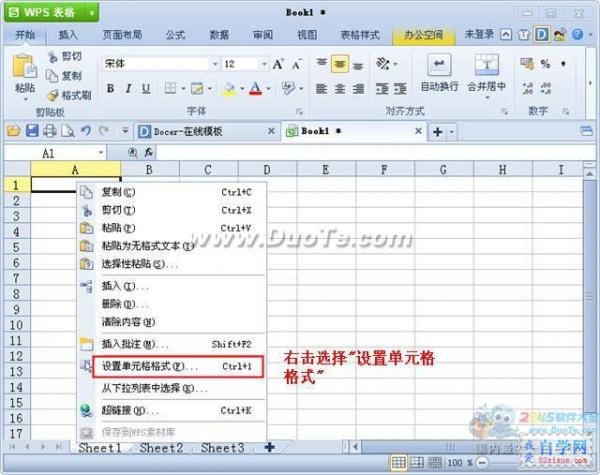This screenshot has height=475, width=600.
Task: Click the decrease indent icon
Action: [x=382, y=89]
